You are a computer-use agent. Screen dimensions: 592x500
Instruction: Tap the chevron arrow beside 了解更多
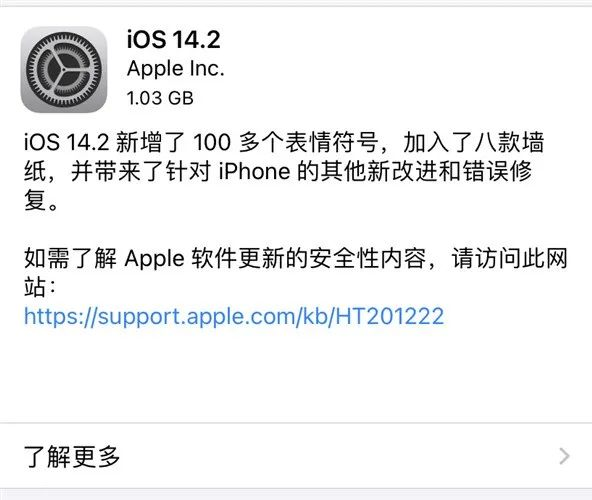pyautogui.click(x=564, y=456)
